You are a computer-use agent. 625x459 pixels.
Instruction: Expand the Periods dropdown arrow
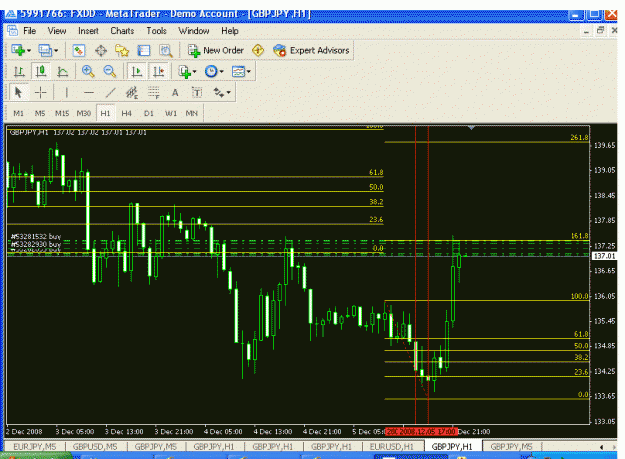tap(222, 72)
